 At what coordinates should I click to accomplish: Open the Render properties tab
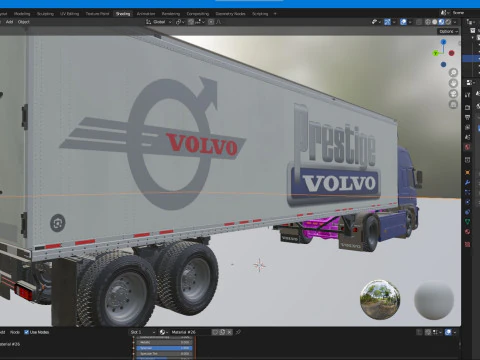467,107
